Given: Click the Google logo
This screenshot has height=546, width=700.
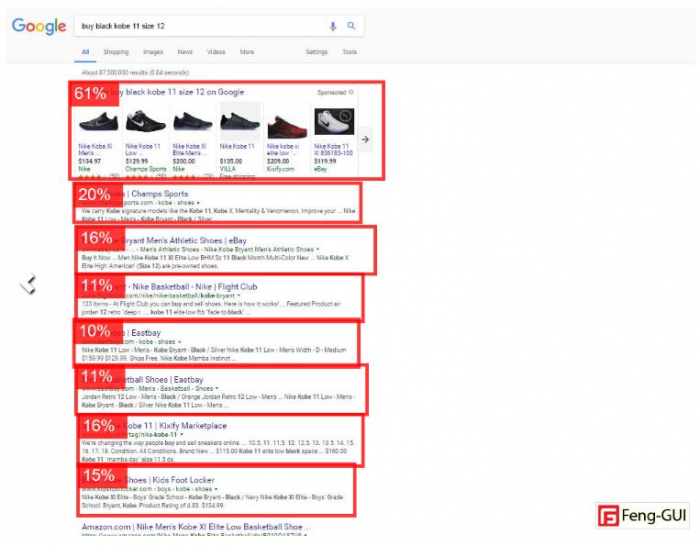Looking at the screenshot, I should pyautogui.click(x=39, y=26).
